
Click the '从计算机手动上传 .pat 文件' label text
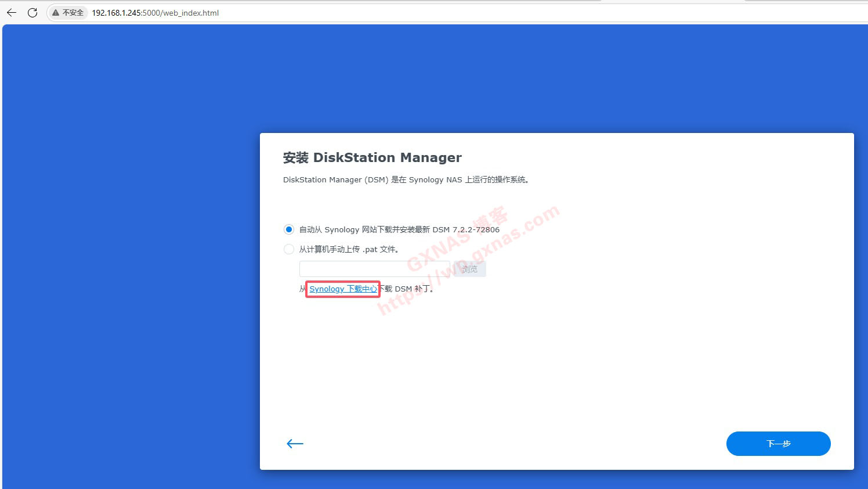point(348,249)
